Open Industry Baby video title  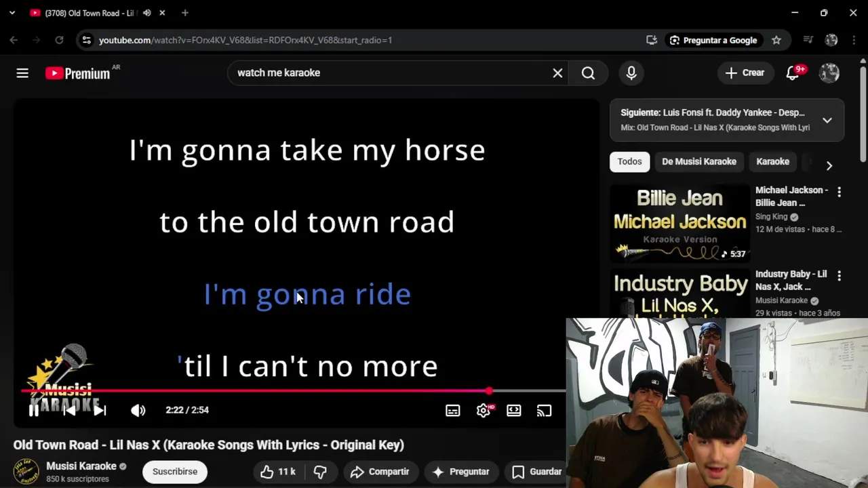[x=791, y=281]
